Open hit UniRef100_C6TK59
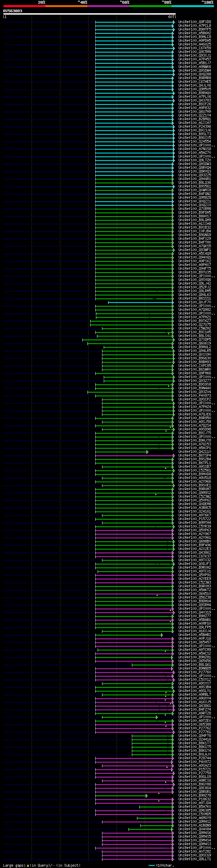Screen dimensions: 217x868 pos(195,48)
